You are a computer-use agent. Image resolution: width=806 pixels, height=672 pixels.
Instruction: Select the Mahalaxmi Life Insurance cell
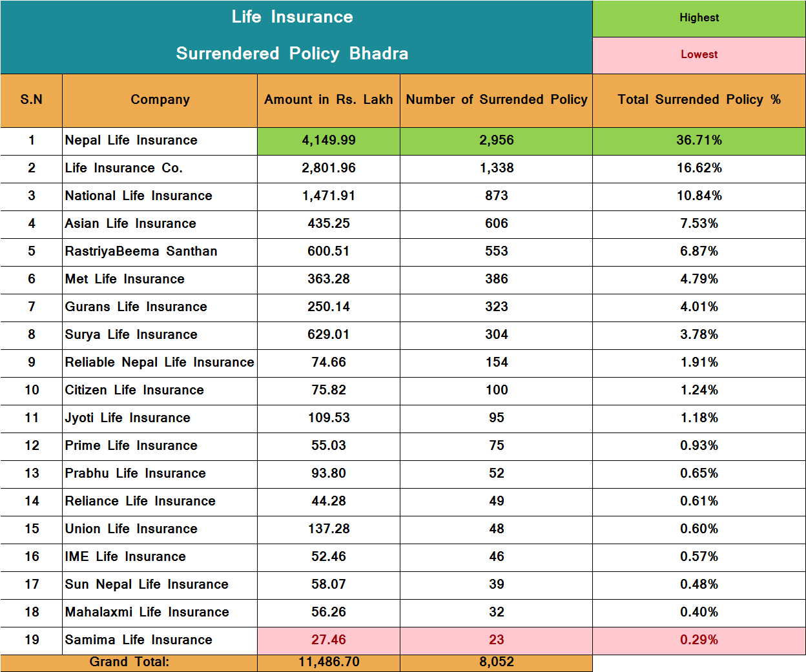pyautogui.click(x=147, y=612)
